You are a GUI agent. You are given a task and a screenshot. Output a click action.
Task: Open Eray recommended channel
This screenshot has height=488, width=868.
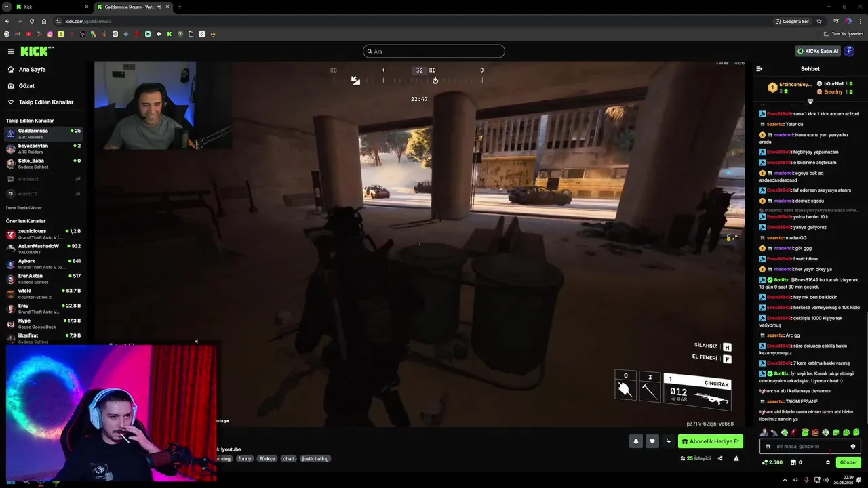point(43,309)
